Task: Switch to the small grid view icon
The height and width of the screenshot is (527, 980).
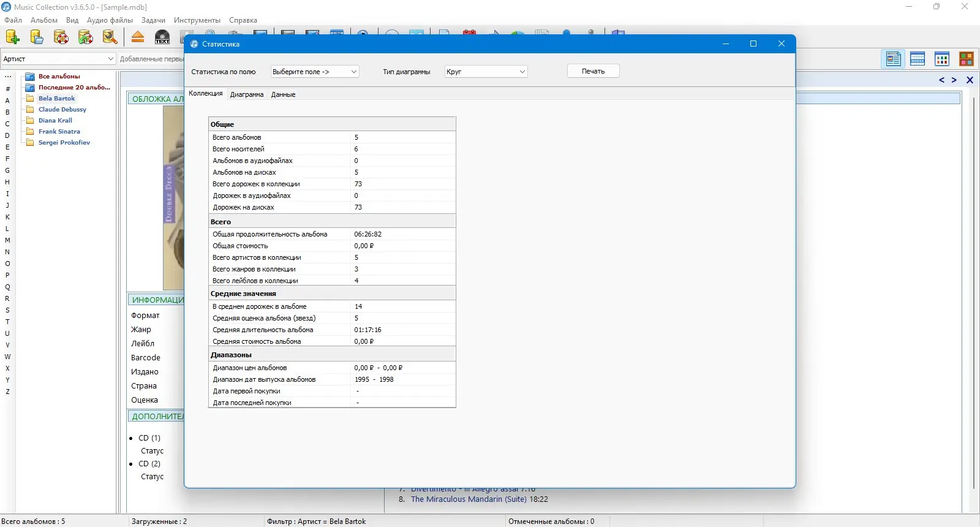Action: click(942, 59)
